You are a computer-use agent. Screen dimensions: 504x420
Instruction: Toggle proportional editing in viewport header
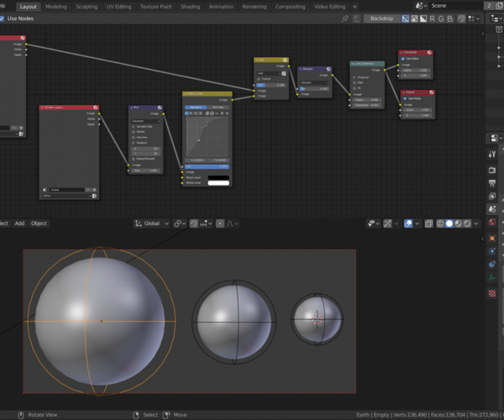coord(220,223)
